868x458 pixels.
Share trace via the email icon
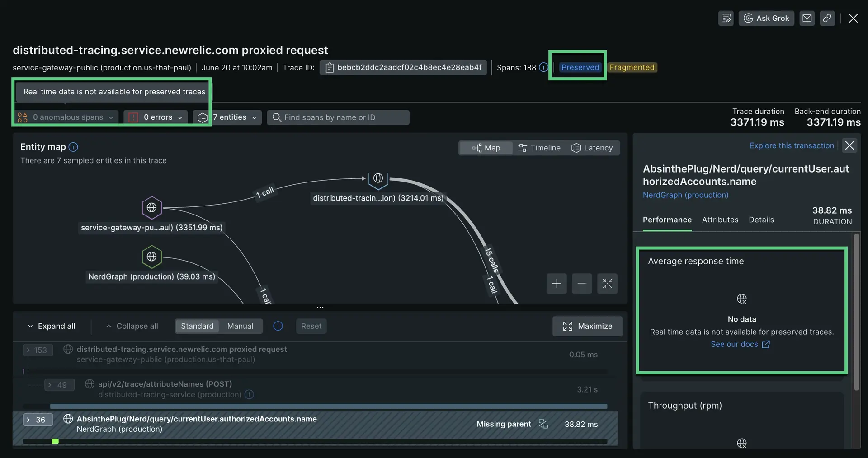point(807,18)
